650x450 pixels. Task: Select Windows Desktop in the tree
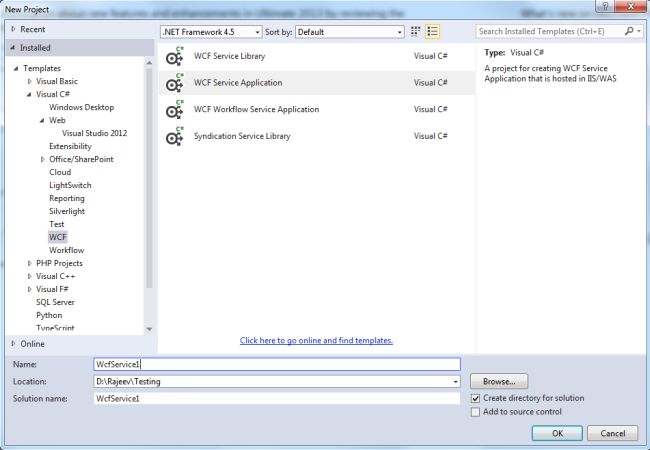pos(81,107)
